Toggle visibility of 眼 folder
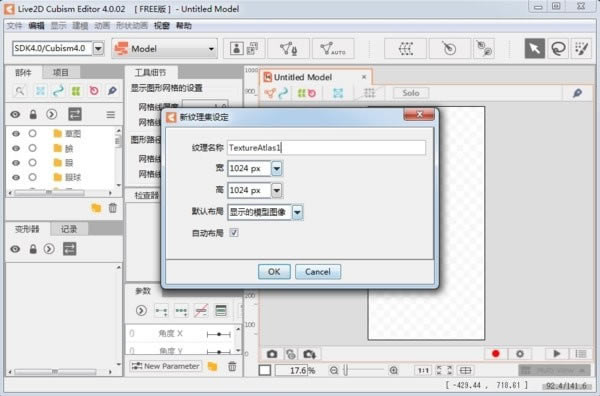Screen dimensions: 600x396 16,163
